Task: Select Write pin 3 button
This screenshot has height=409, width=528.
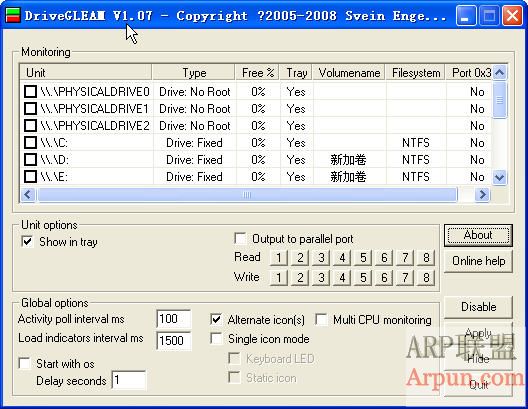Action: (x=321, y=278)
